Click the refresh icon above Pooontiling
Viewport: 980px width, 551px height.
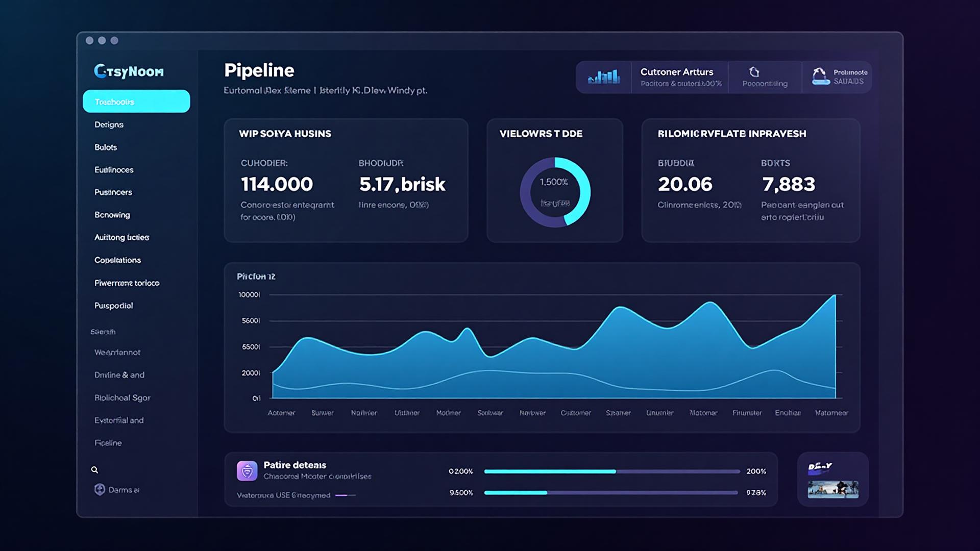[754, 72]
